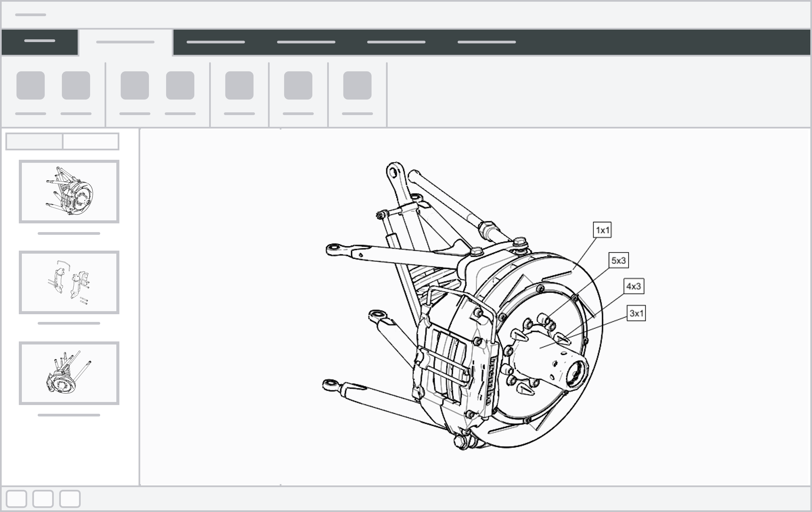
Task: Open the third ribbon tab
Action: pyautogui.click(x=216, y=42)
